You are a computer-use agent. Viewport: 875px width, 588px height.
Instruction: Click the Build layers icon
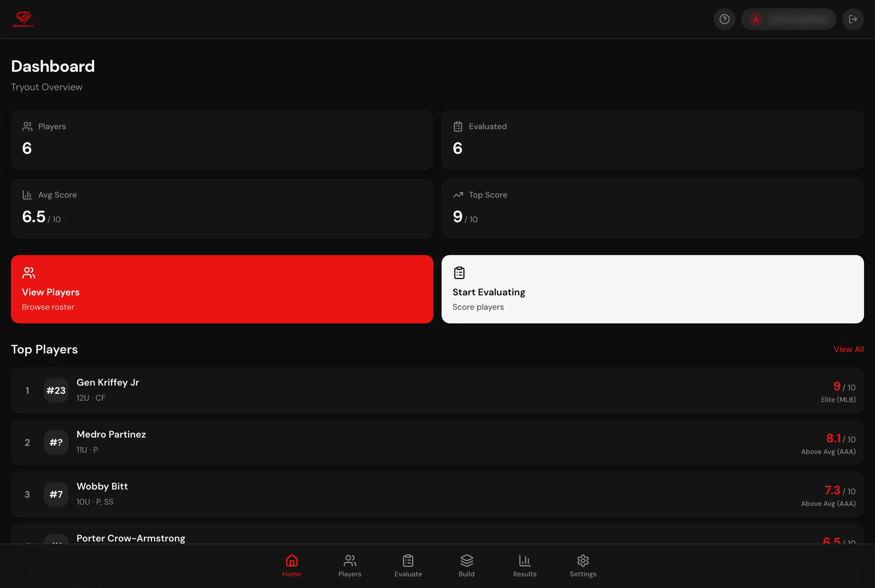pos(467,561)
